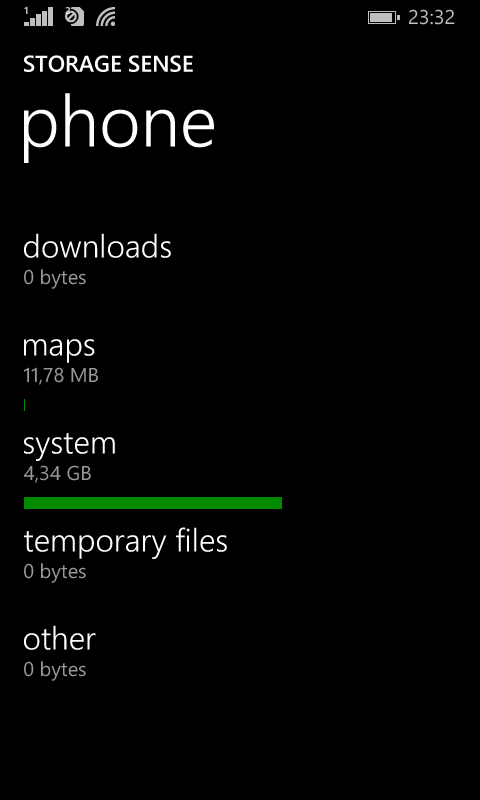This screenshot has height=800, width=480.
Task: Tap the small 1 SIM indicator digit
Action: (x=26, y=10)
